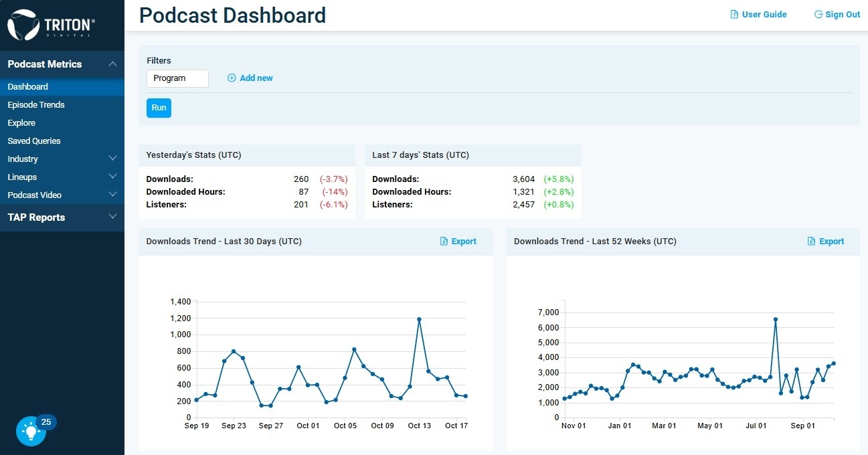Expand the Podcast Video submenu chevron

[112, 195]
